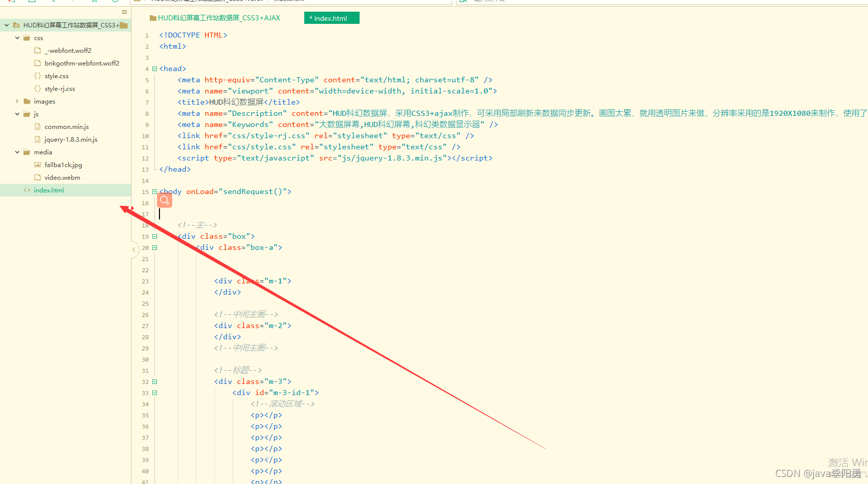The width and height of the screenshot is (868, 484).
Task: Expand the images folder chevron
Action: [17, 101]
